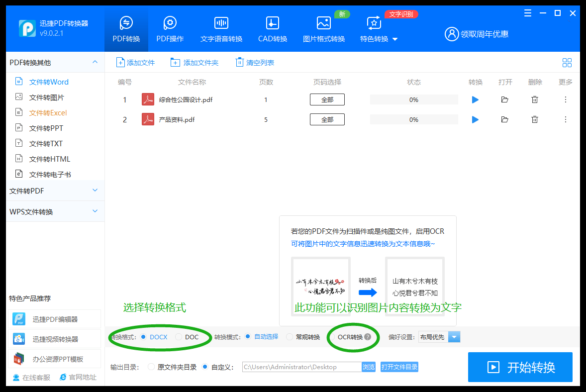Choose 原文件夹目录 as output directory
The width and height of the screenshot is (586, 392).
coord(151,367)
